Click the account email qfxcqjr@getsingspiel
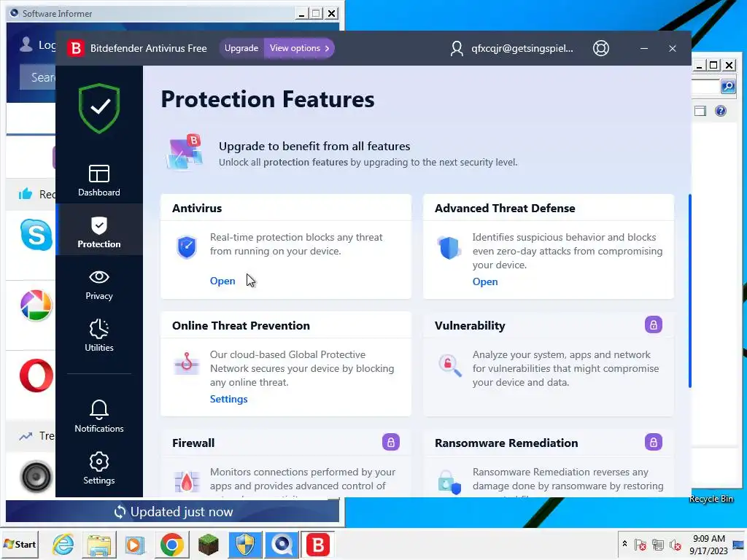 tap(522, 48)
